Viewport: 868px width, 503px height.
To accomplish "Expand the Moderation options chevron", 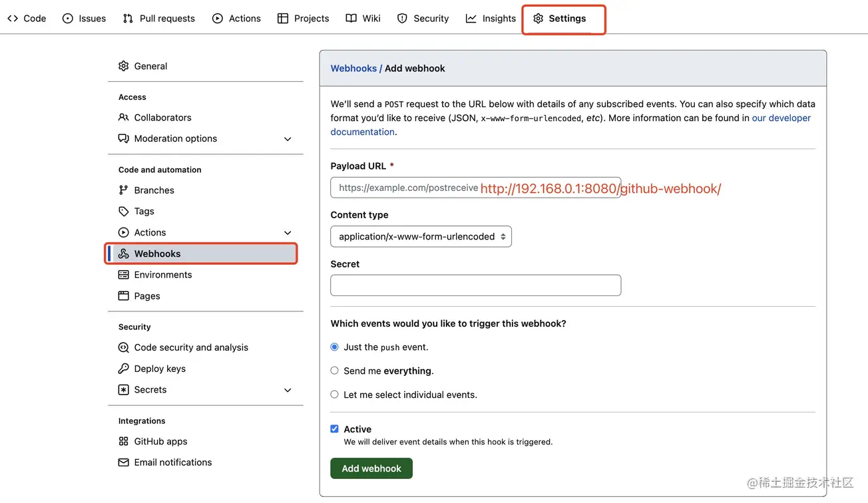I will tap(288, 139).
